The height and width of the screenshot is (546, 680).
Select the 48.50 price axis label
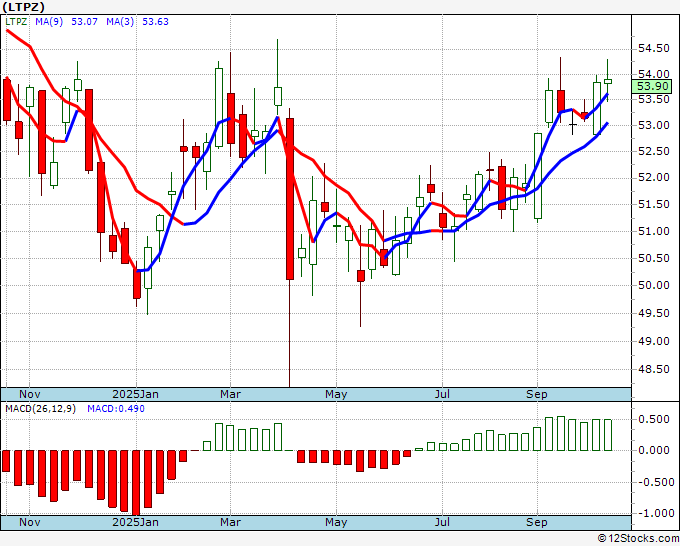tap(654, 369)
